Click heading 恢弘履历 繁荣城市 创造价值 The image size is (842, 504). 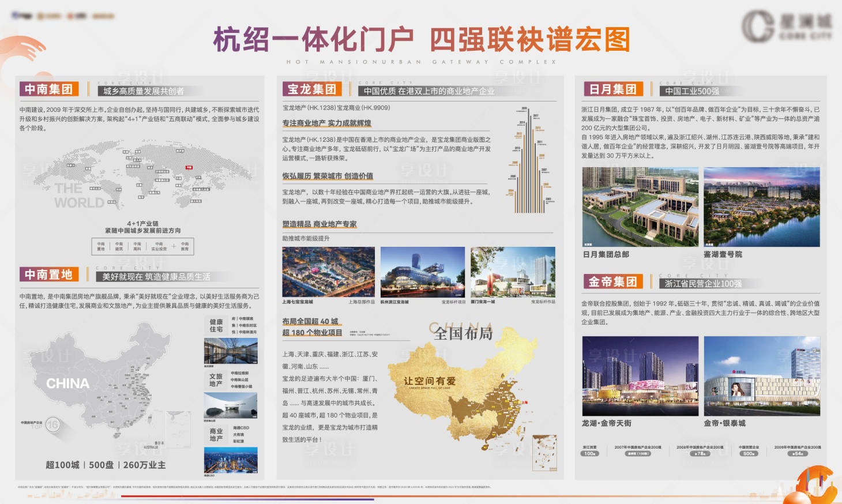tap(328, 176)
